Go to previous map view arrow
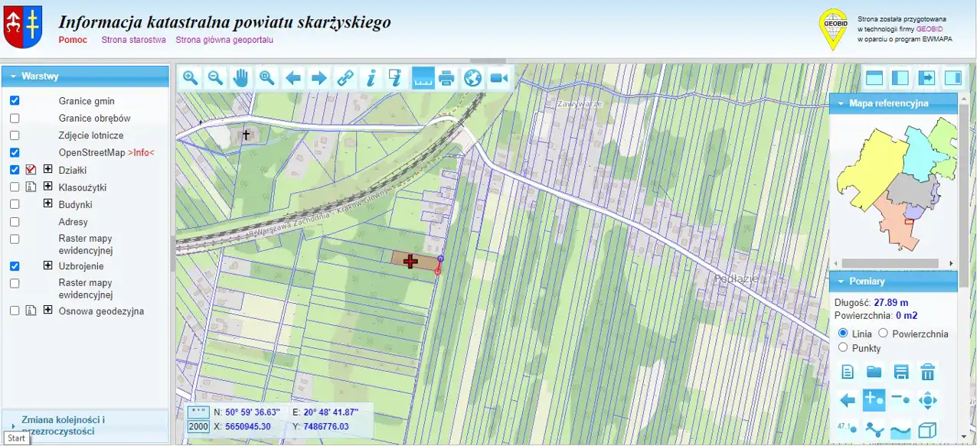The height and width of the screenshot is (446, 980). tap(293, 77)
